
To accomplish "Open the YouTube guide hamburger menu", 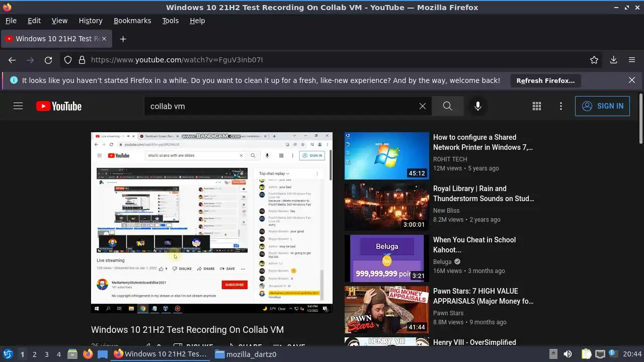I will tap(18, 106).
